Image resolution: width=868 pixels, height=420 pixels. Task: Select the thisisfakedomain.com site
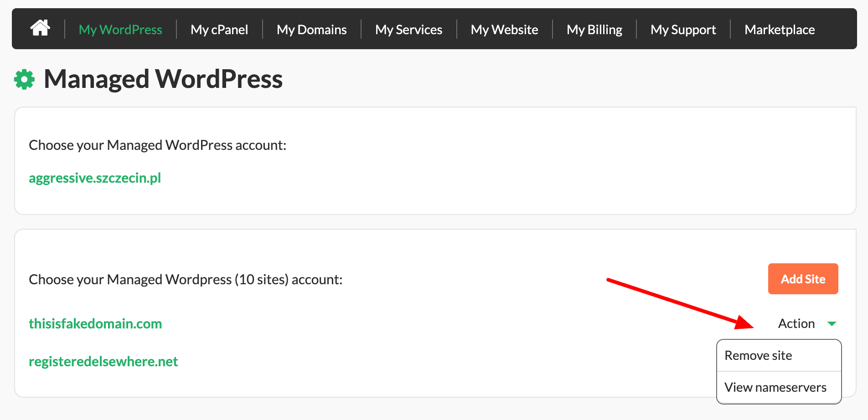pyautogui.click(x=95, y=323)
